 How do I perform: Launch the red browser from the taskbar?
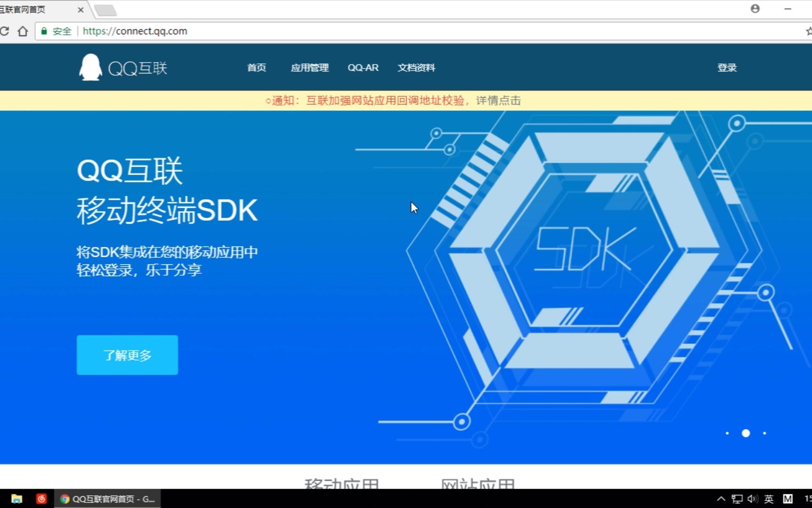tap(41, 499)
